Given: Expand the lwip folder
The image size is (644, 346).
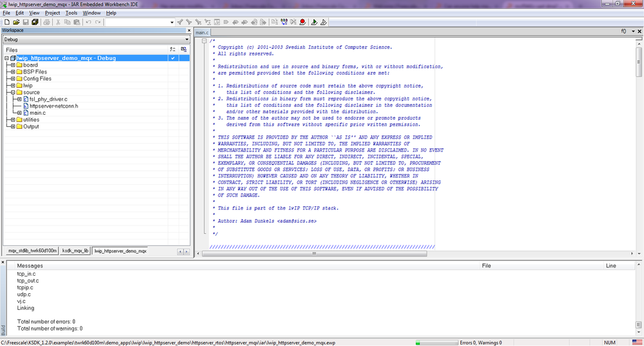Looking at the screenshot, I should click(x=13, y=85).
